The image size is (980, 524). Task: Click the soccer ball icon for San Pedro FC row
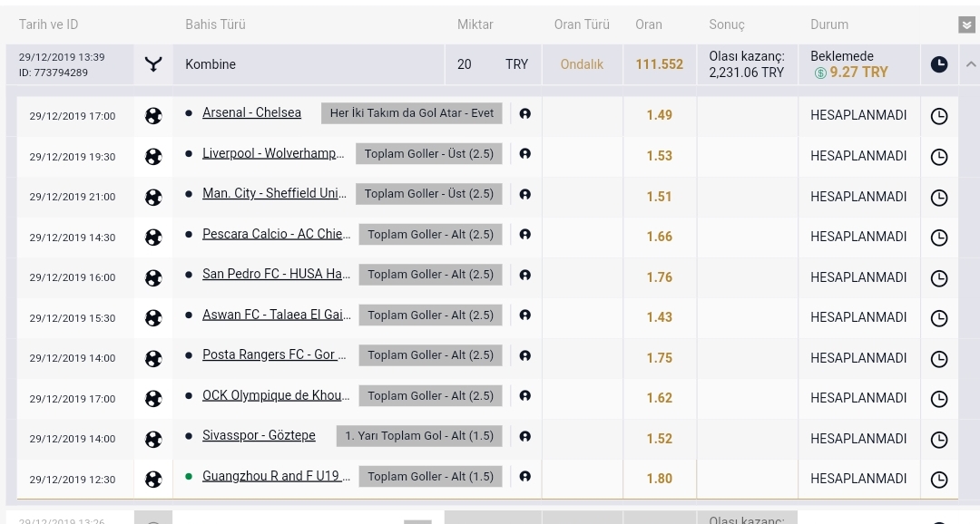point(153,277)
